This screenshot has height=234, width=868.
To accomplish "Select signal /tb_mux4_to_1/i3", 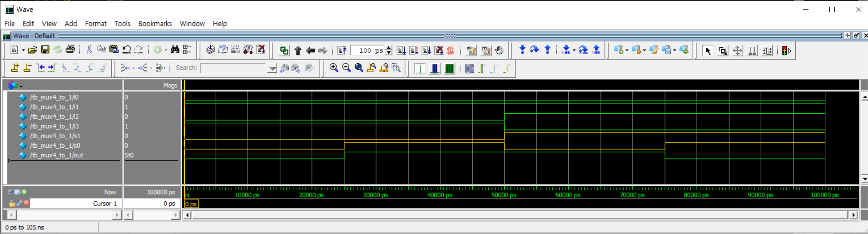I will coord(54,126).
